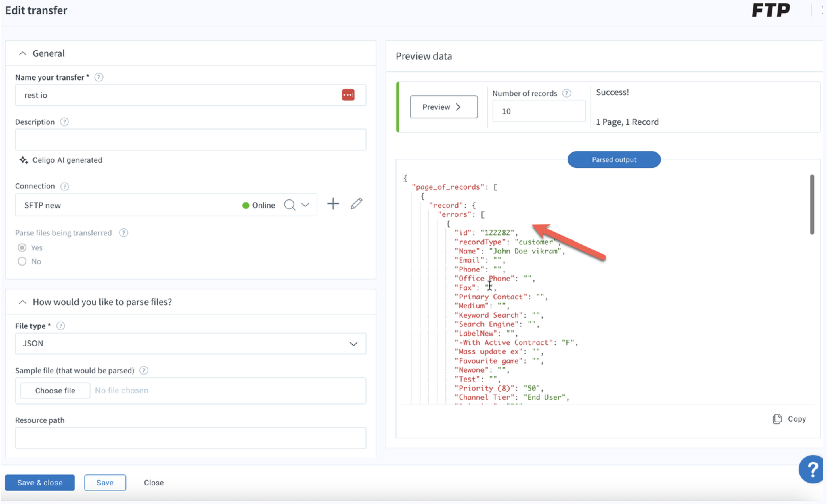827x504 pixels.
Task: Edit SFTP new connection with pencil icon
Action: pyautogui.click(x=356, y=204)
